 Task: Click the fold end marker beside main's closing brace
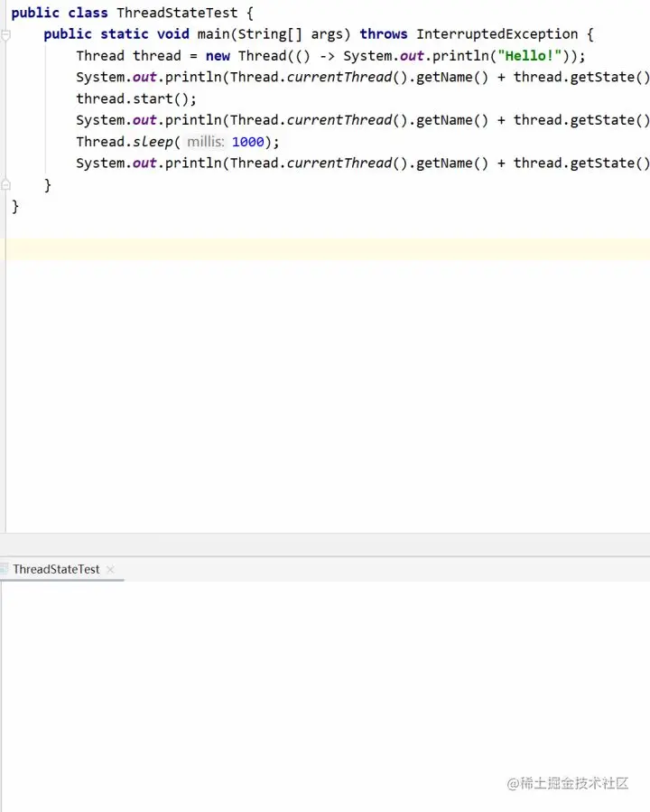click(x=5, y=185)
